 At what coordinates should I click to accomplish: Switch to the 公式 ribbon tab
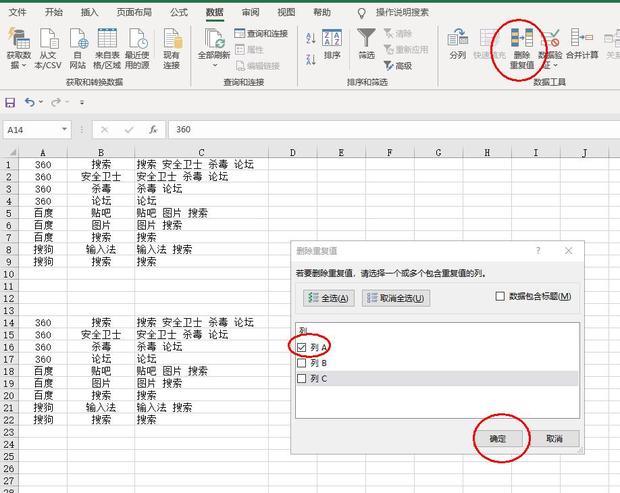pyautogui.click(x=178, y=12)
